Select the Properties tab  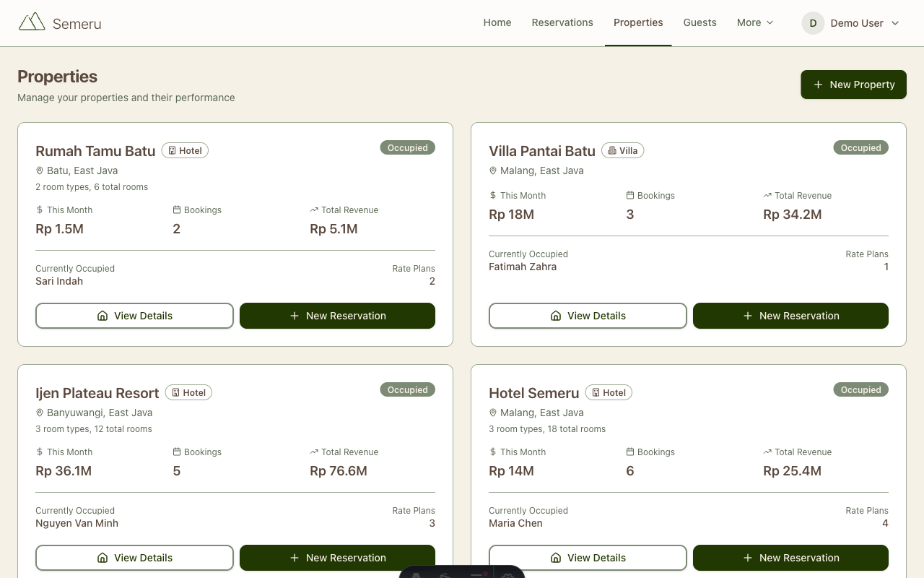click(x=638, y=23)
